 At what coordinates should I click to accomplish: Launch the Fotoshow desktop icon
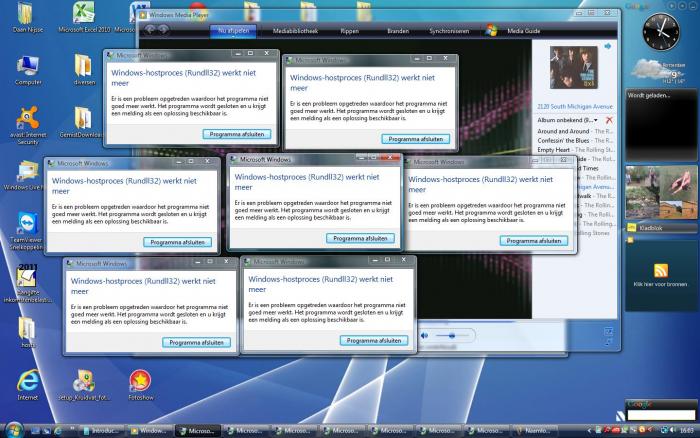pyautogui.click(x=140, y=385)
